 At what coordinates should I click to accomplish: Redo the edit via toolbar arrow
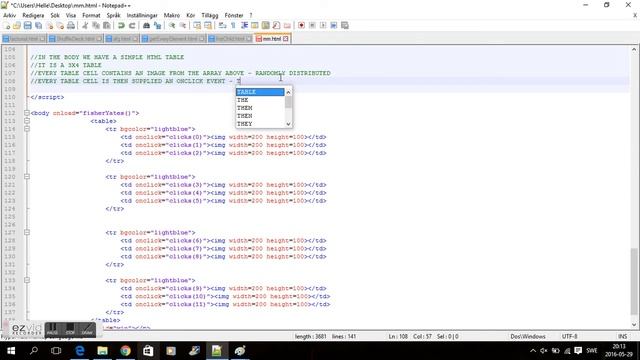(x=132, y=25)
